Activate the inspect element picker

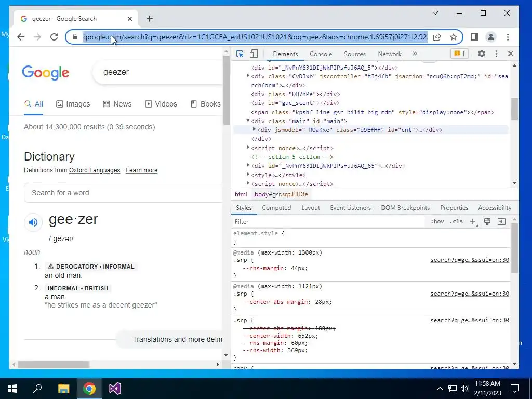click(240, 54)
